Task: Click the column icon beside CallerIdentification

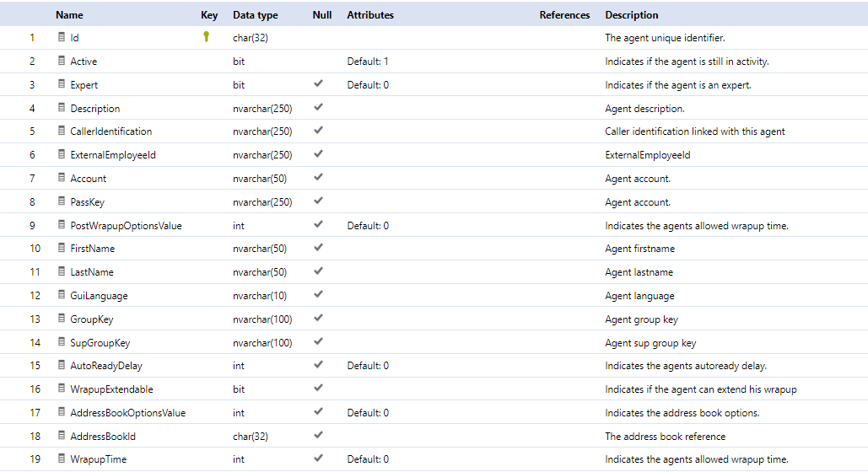Action: (x=62, y=131)
